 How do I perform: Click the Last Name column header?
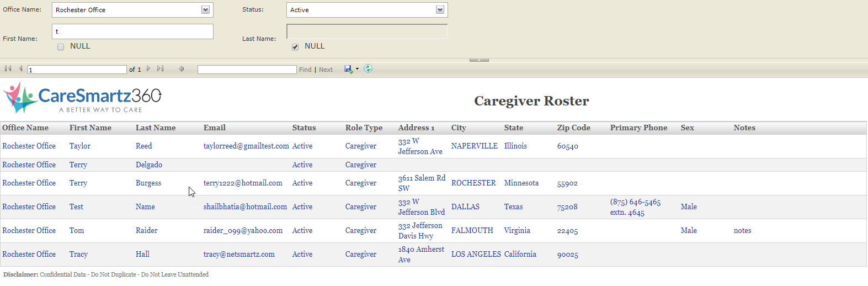click(156, 128)
